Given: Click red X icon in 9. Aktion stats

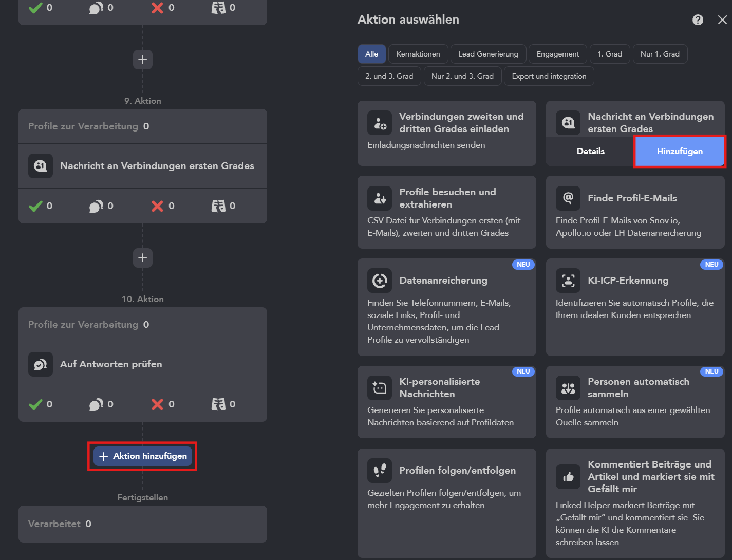Looking at the screenshot, I should 157,206.
